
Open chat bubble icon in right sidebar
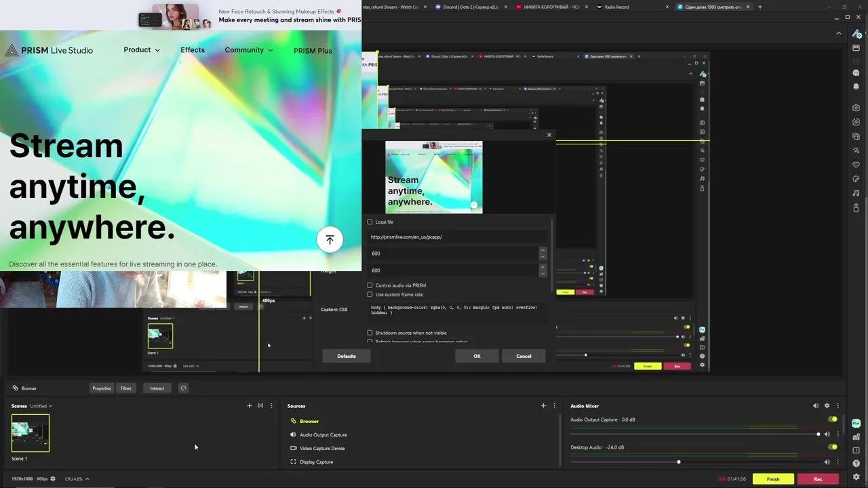[856, 73]
